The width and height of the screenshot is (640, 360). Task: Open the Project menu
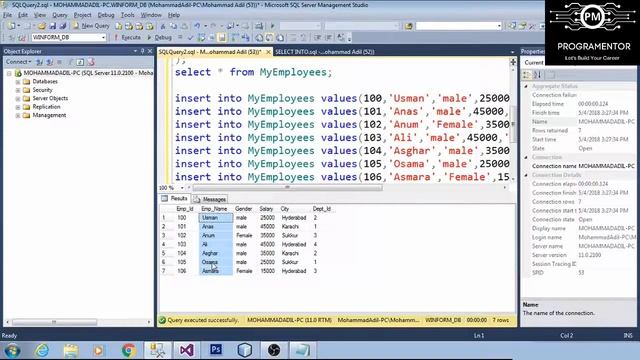(x=82, y=15)
